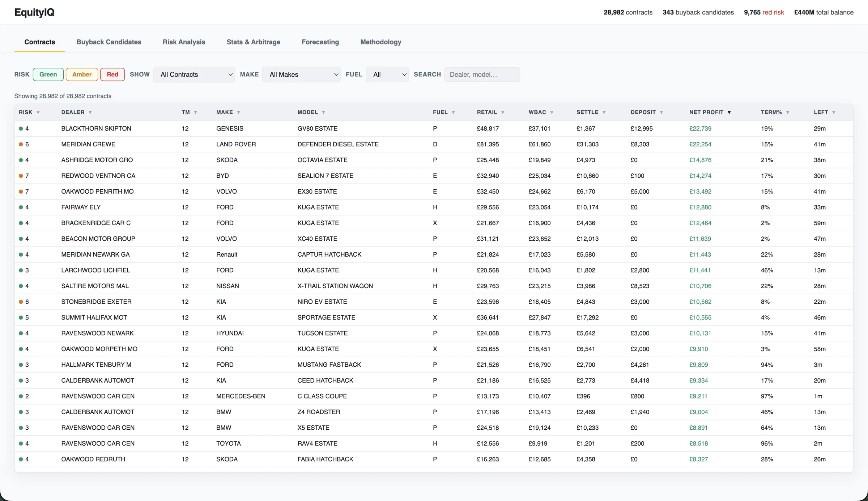Click the Showing 28,982 of 28,982 contracts text
Viewport: 868px width, 501px height.
click(63, 96)
